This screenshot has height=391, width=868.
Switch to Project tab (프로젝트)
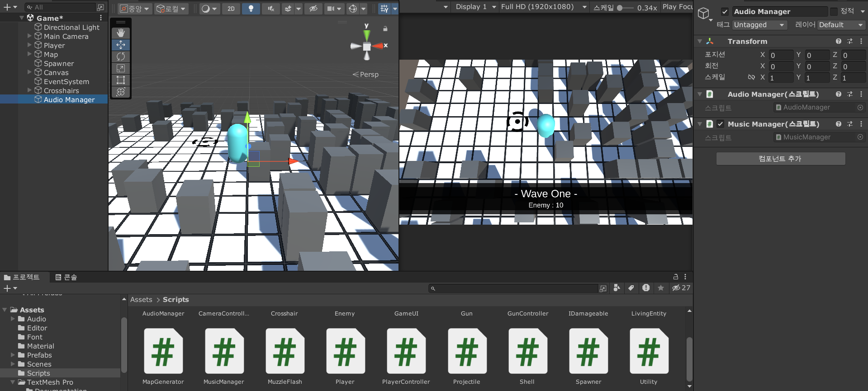22,277
